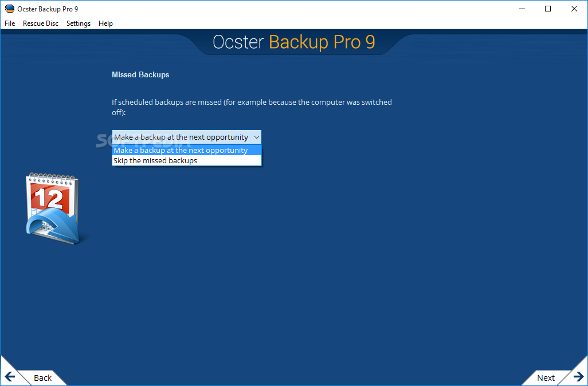Click the 'Missed Backups' heading text
Screen dimensions: 588x386
[140, 74]
